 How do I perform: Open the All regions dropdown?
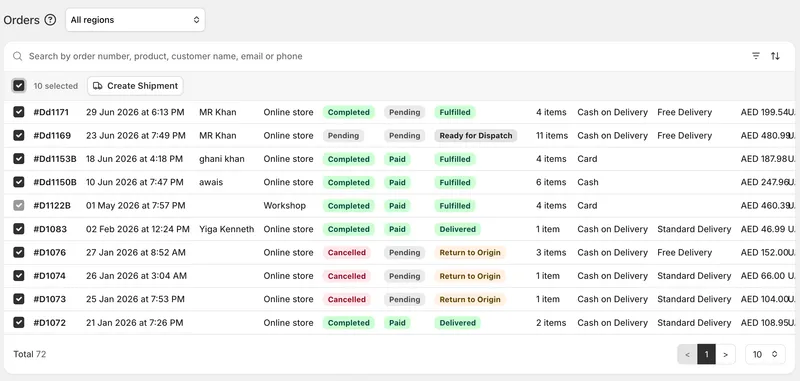coord(135,20)
